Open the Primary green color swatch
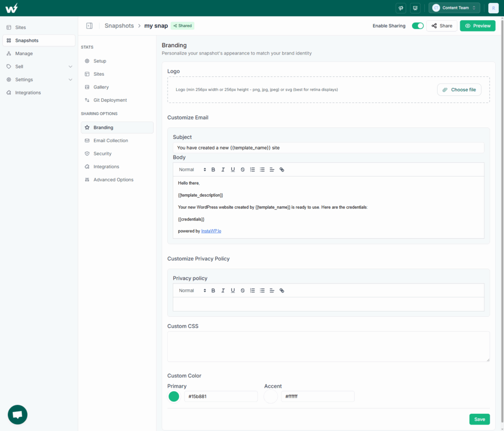 [x=174, y=397]
